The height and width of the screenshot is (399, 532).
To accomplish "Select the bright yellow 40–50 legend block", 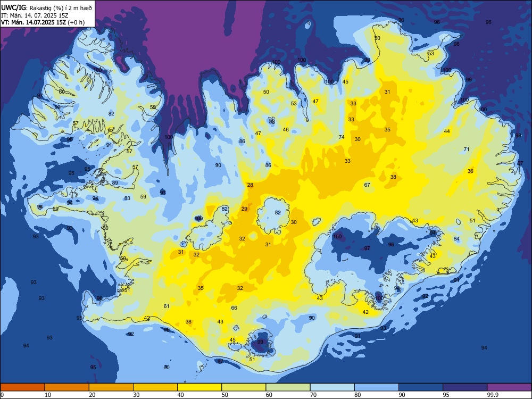I will click(199, 387).
